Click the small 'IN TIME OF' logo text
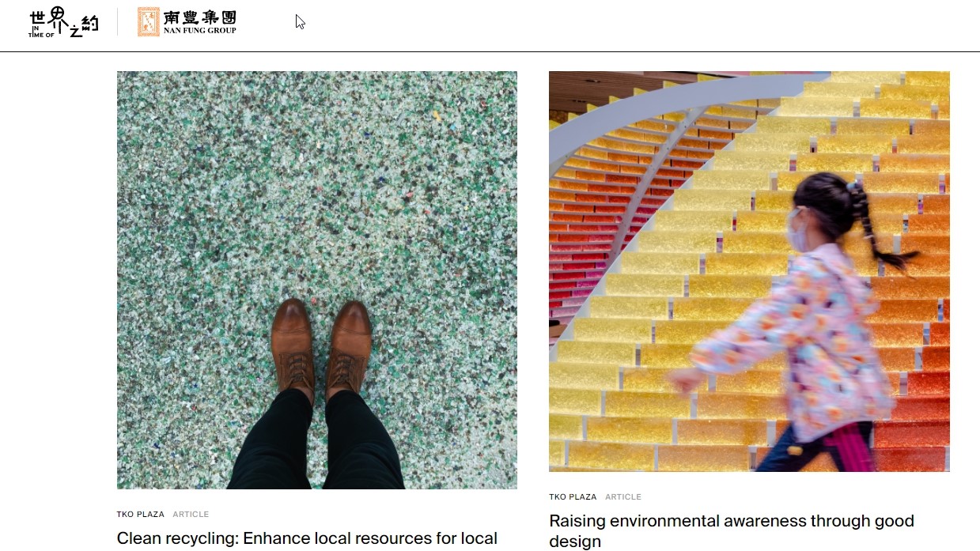 tap(40, 31)
